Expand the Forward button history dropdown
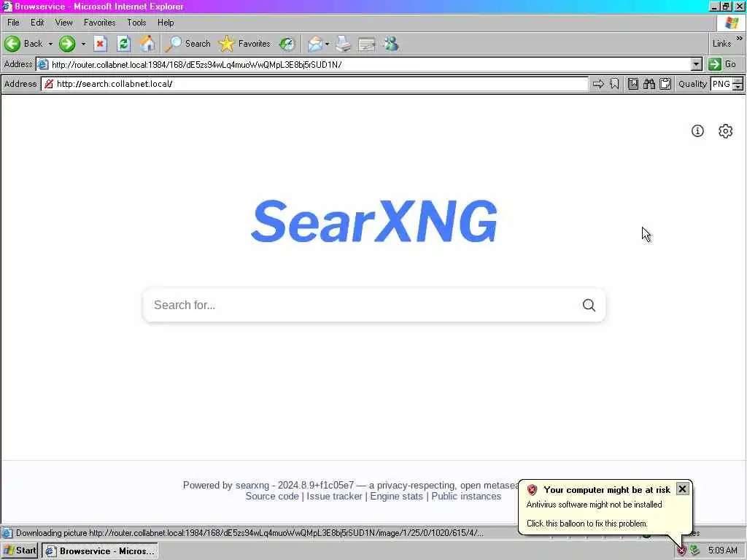 pos(83,44)
